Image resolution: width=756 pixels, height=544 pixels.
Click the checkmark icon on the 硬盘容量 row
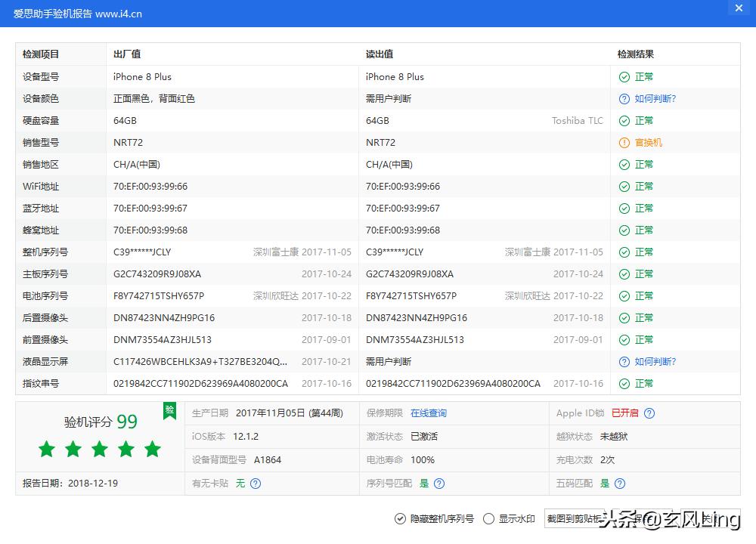click(624, 120)
